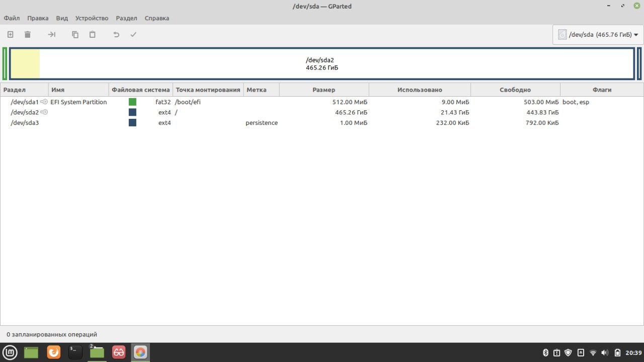Open the Устройство menu
Viewport: 644px width, 362px height.
[92, 18]
